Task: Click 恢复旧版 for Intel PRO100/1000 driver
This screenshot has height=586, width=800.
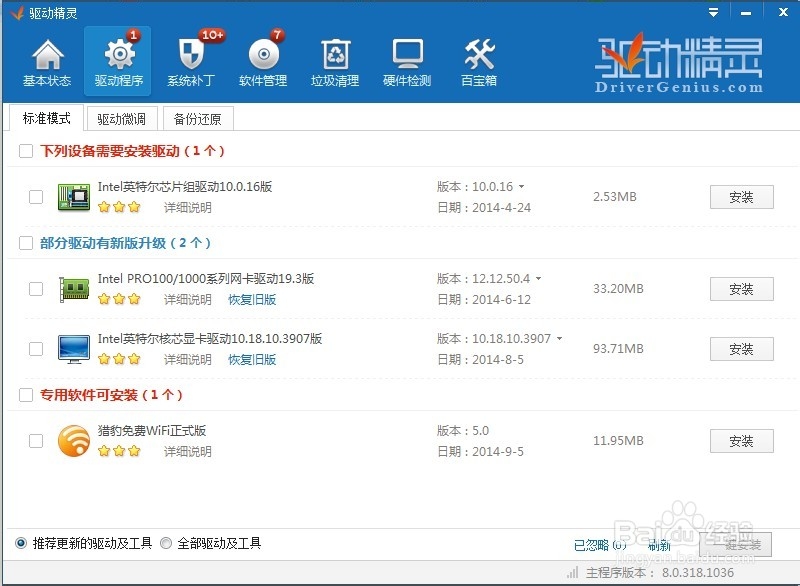Action: click(x=252, y=299)
